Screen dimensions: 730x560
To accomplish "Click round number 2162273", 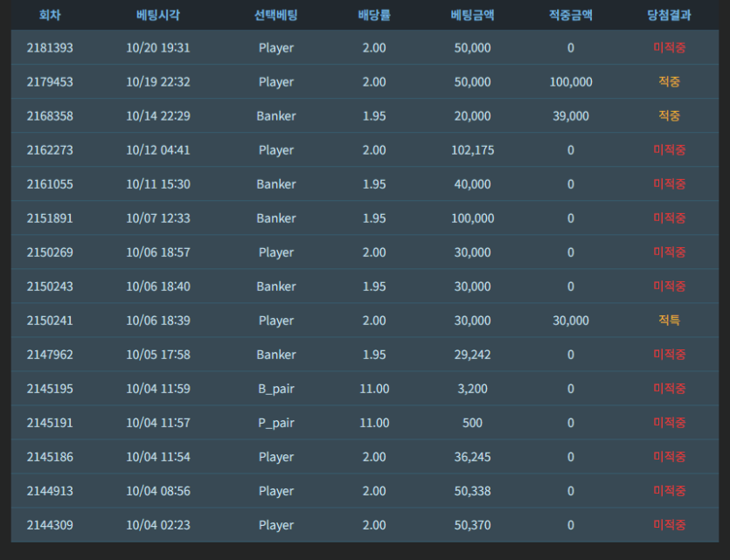I will pyautogui.click(x=50, y=149).
